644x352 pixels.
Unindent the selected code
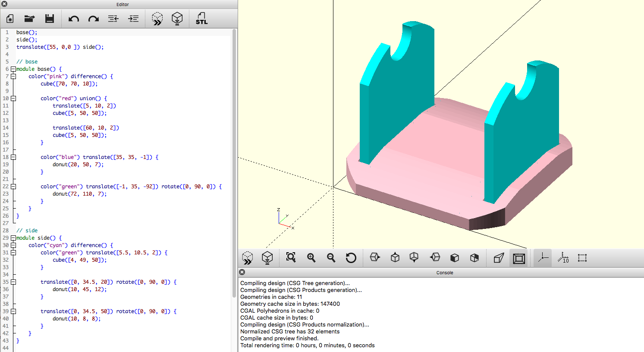[x=113, y=19]
